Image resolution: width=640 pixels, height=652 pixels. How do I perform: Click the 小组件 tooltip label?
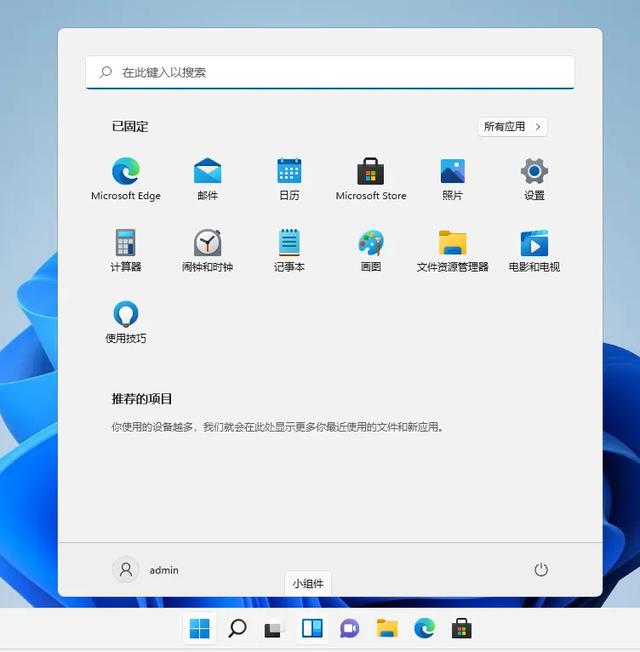[308, 583]
